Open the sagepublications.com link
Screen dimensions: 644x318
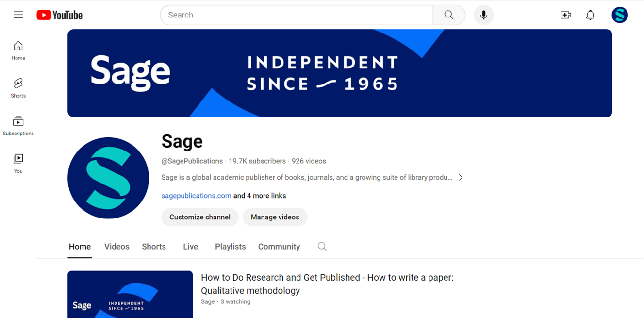(196, 196)
